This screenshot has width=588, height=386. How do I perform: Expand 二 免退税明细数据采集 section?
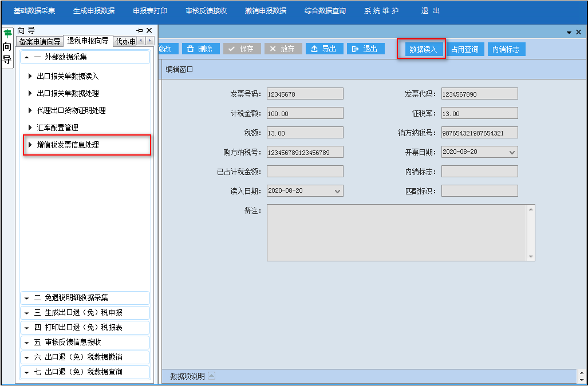tap(85, 298)
